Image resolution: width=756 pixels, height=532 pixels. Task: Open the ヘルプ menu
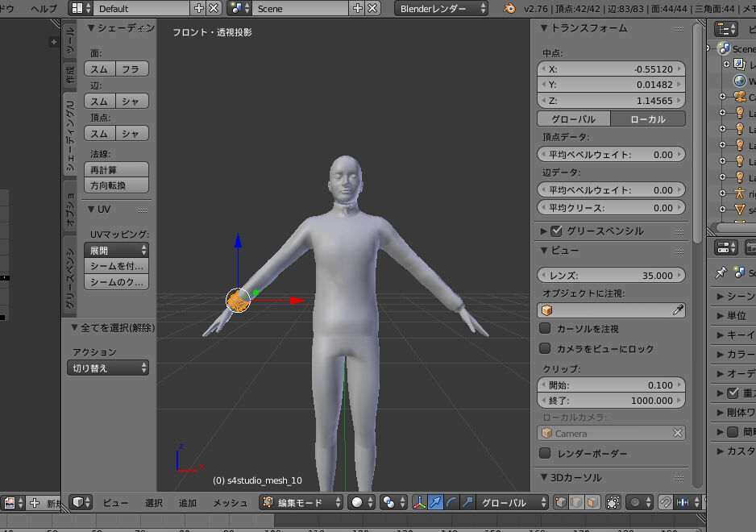pos(44,8)
